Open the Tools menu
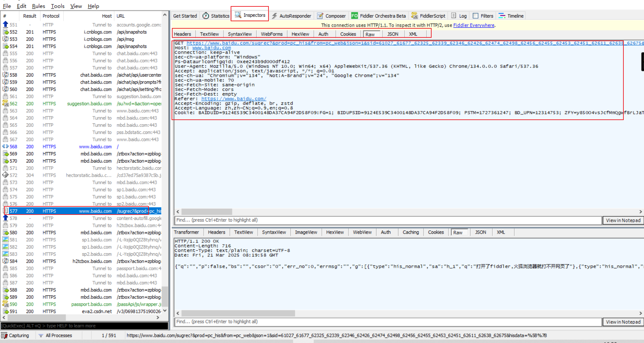This screenshot has height=343, width=644. point(58,6)
